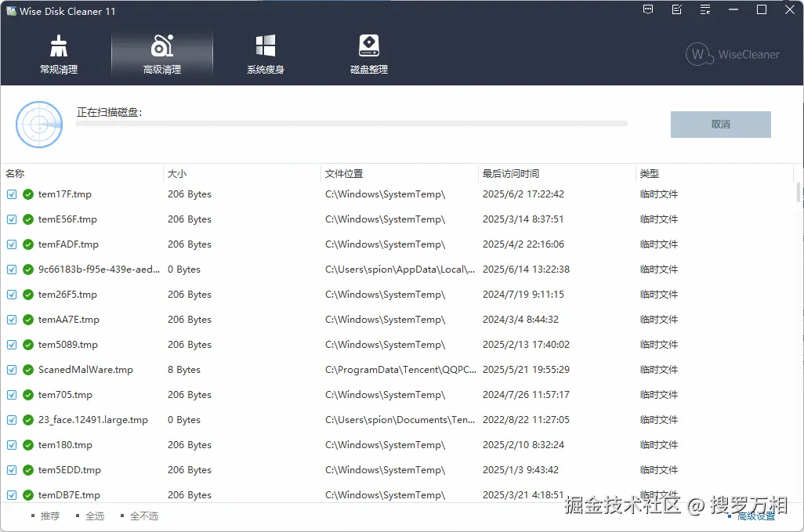This screenshot has width=804, height=532.
Task: Click the size value 8 Bytes
Action: [184, 370]
